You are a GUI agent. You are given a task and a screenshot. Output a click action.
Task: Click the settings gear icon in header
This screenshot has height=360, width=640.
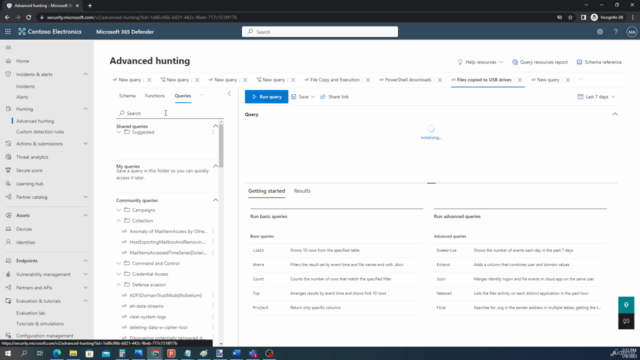pos(600,31)
